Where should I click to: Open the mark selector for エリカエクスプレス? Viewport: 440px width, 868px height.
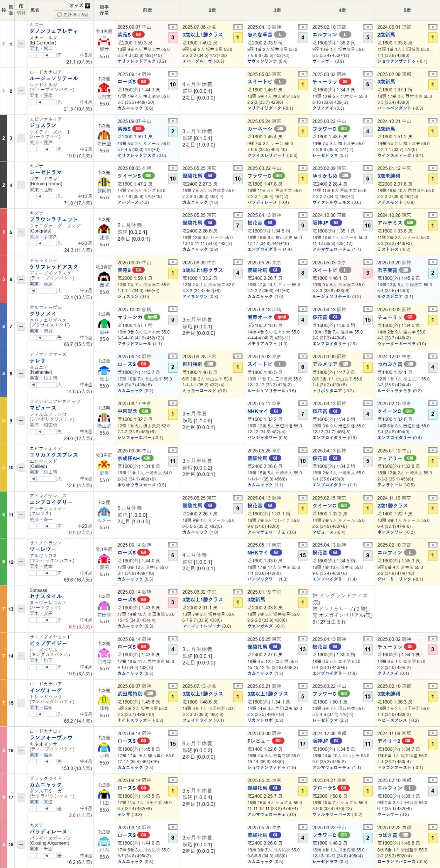[x=21, y=468]
